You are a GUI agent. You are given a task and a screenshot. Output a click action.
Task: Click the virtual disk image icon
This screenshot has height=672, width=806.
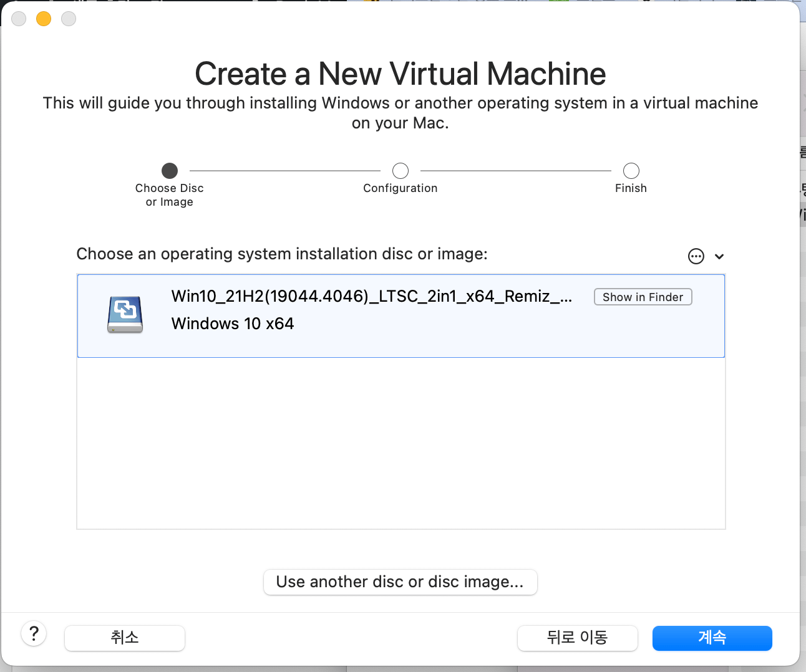[125, 314]
